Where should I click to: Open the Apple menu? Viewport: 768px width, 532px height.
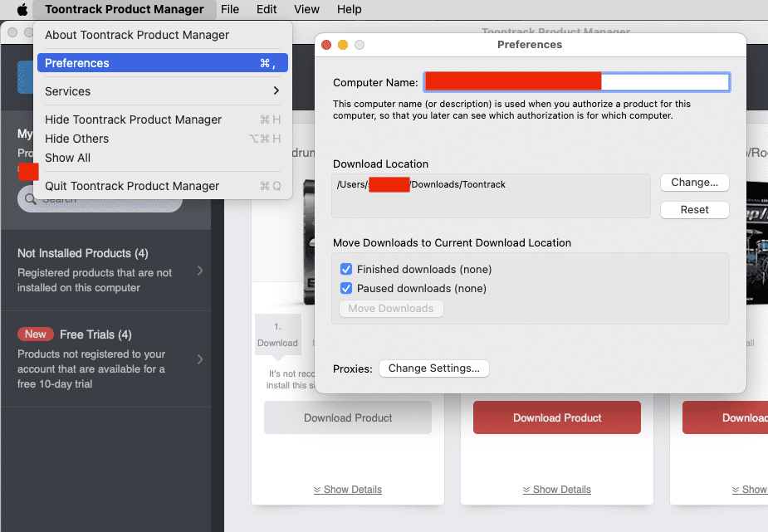(22, 9)
